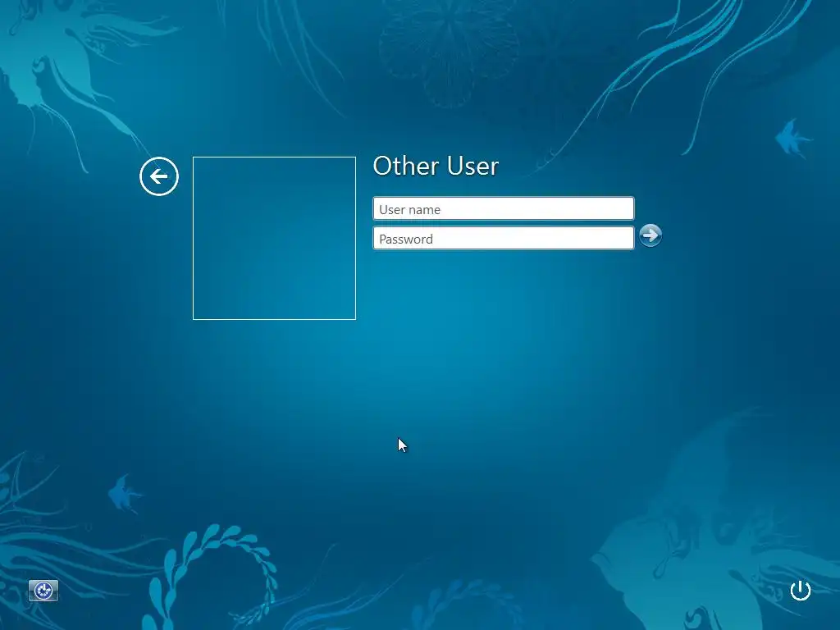Click the Other User heading text
The height and width of the screenshot is (630, 840).
coord(436,166)
